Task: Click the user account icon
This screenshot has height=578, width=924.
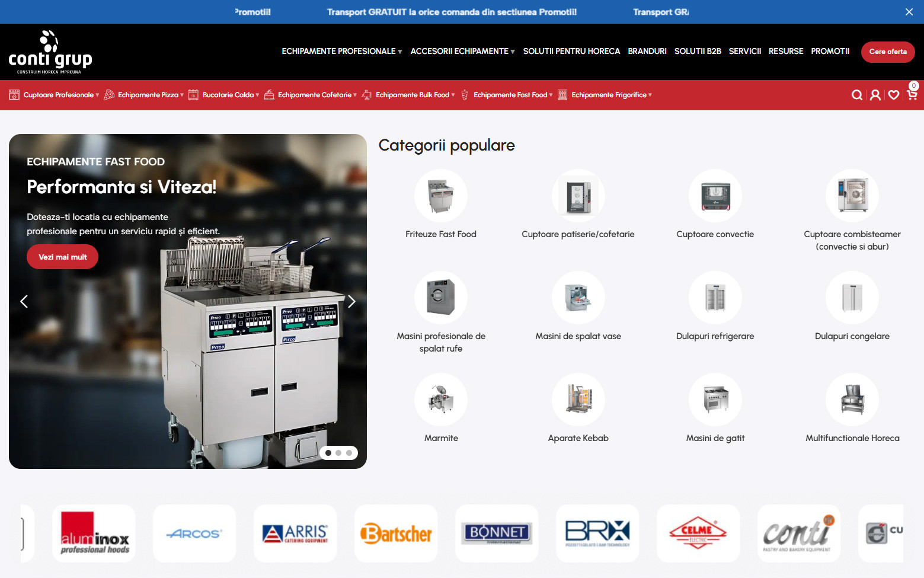Action: click(x=875, y=95)
